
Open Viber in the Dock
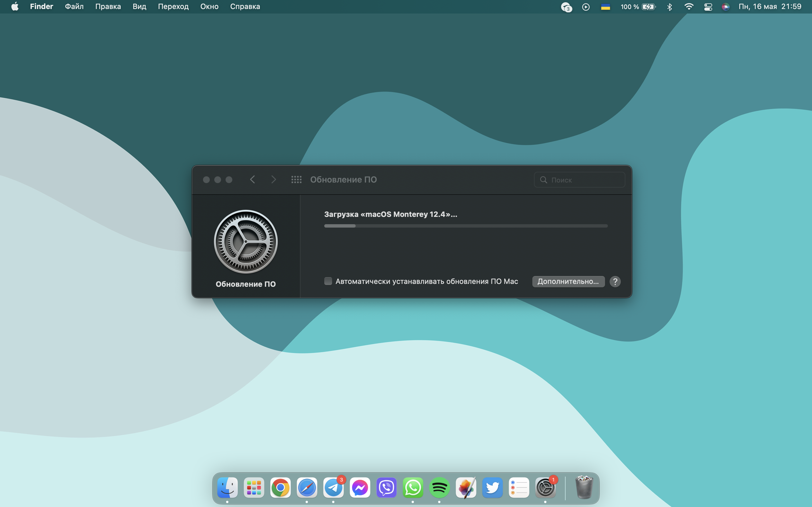pyautogui.click(x=386, y=488)
